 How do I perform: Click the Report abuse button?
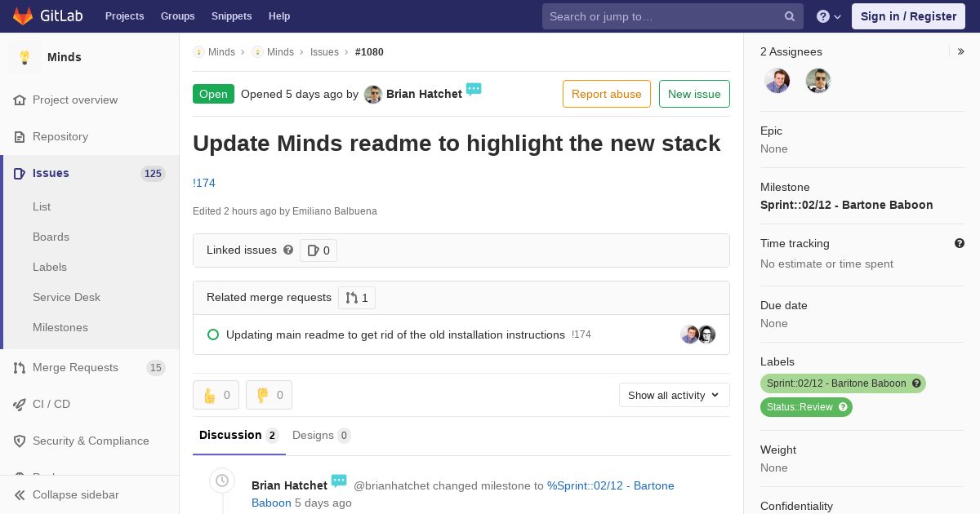pyautogui.click(x=607, y=94)
